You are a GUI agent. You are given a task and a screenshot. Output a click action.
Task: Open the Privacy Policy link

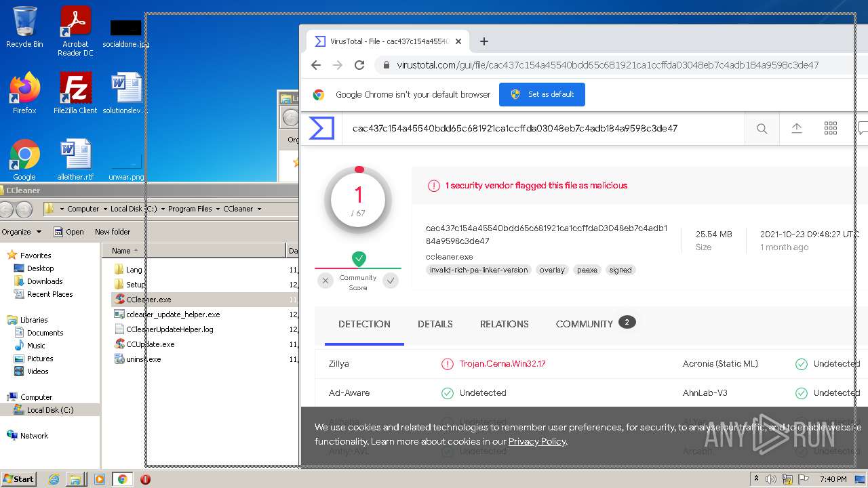click(x=537, y=441)
